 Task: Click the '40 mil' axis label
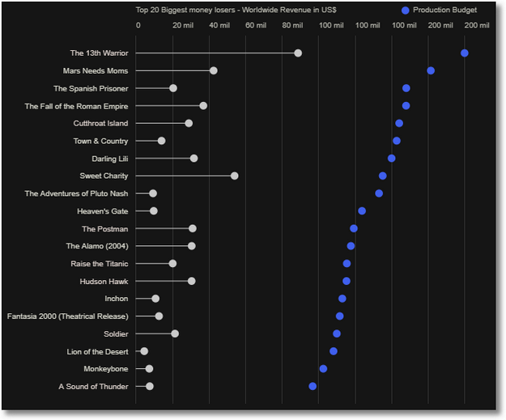point(219,25)
